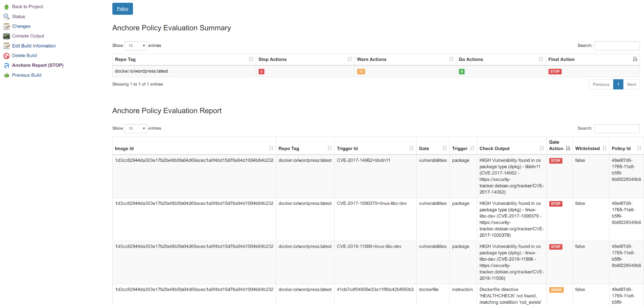Click the orange Warn Actions count badge 12
Image resolution: width=644 pixels, height=306 pixels.
pos(361,71)
